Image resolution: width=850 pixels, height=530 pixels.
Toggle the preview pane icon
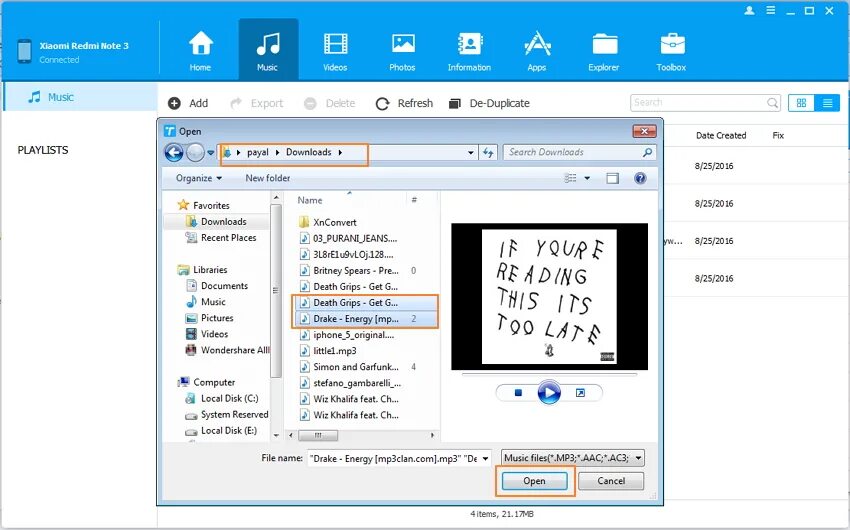tap(613, 178)
